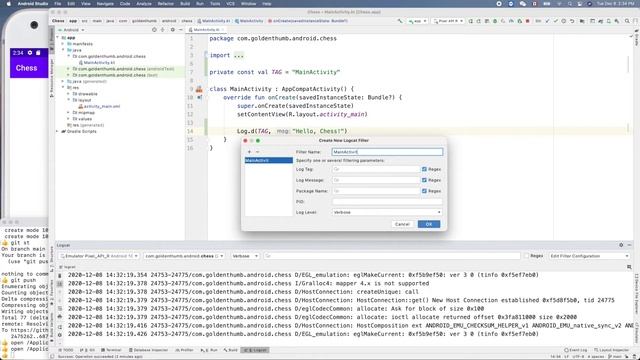Edit the Filter Name field

[x=387, y=152]
